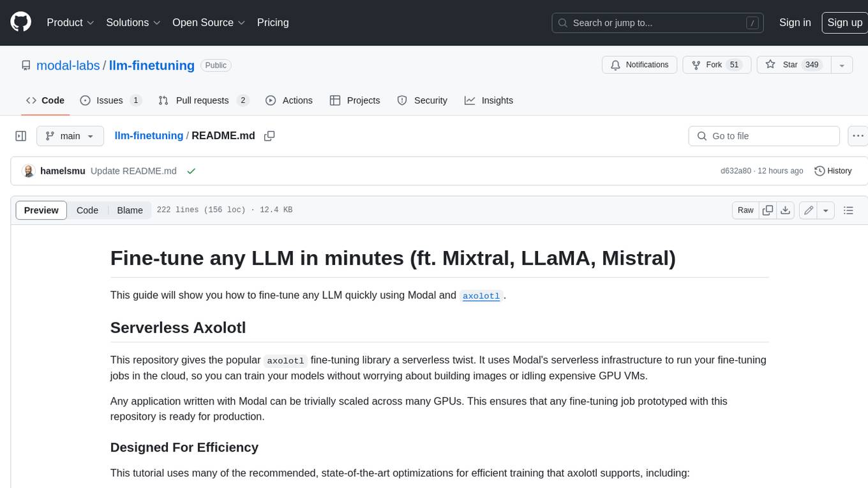Open the document outline icon
Image resolution: width=868 pixels, height=488 pixels.
pyautogui.click(x=848, y=210)
